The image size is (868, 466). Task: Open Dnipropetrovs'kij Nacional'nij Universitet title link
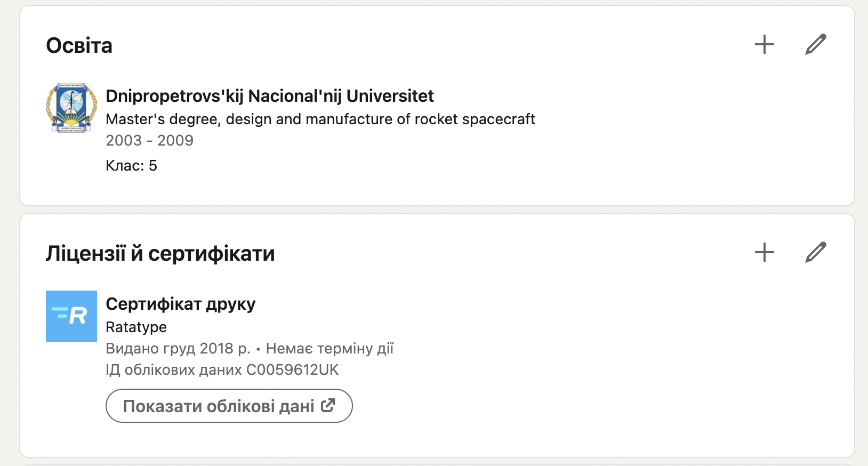269,96
